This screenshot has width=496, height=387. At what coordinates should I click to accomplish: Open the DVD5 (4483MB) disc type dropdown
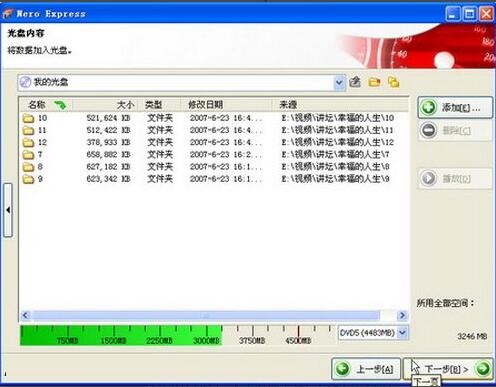(402, 332)
